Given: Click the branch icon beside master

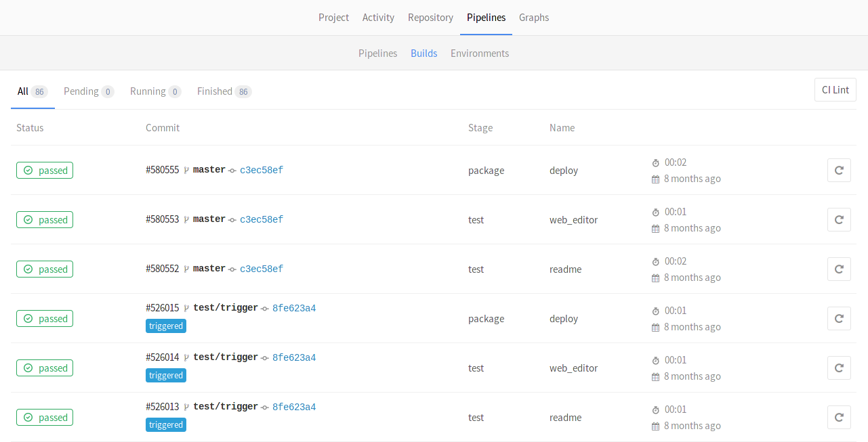Looking at the screenshot, I should (186, 169).
